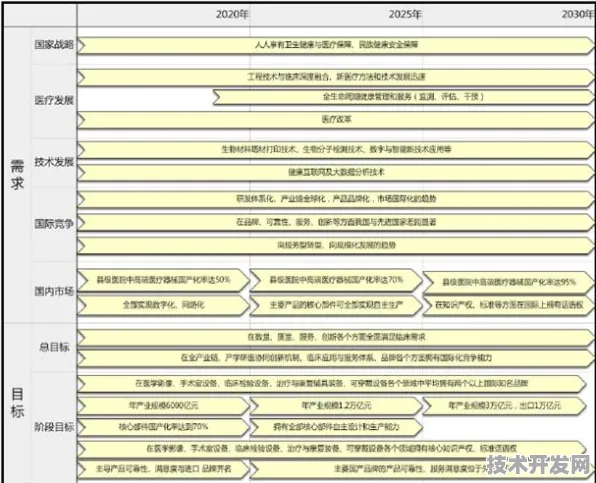
Task: Select the 国家战略 row label
Action: pyautogui.click(x=54, y=44)
